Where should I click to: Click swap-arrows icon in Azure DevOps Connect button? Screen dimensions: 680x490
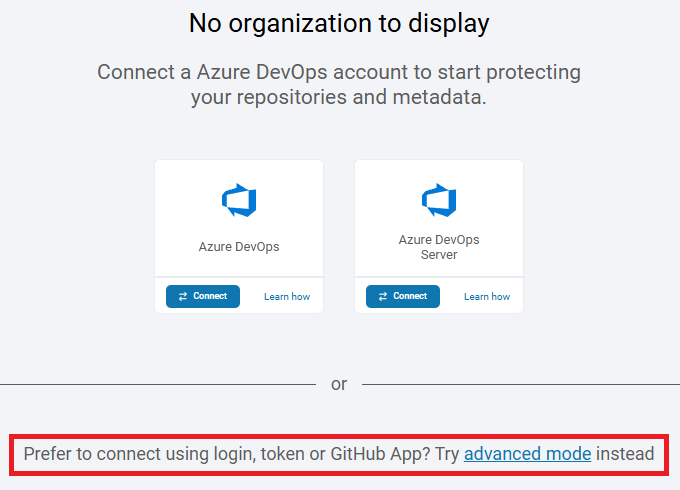tap(183, 296)
